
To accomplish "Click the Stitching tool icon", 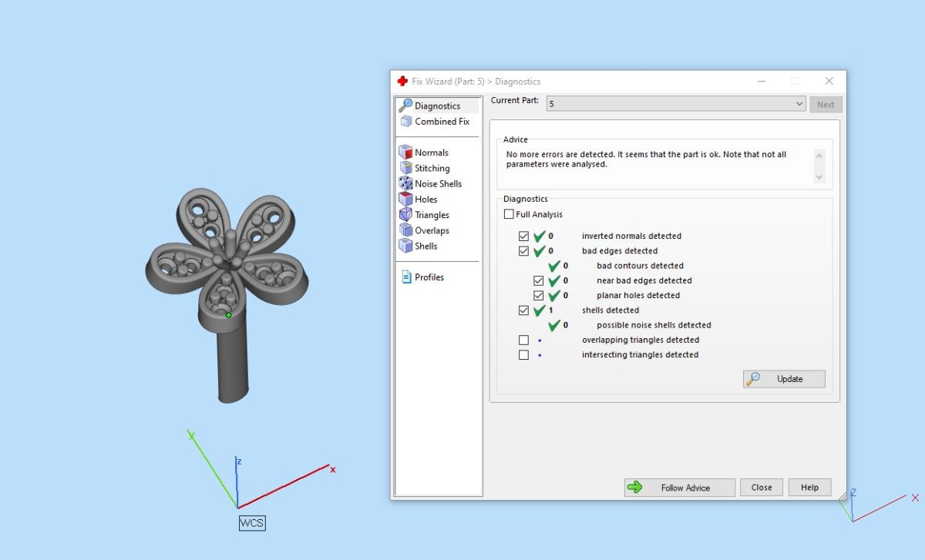I will point(405,168).
